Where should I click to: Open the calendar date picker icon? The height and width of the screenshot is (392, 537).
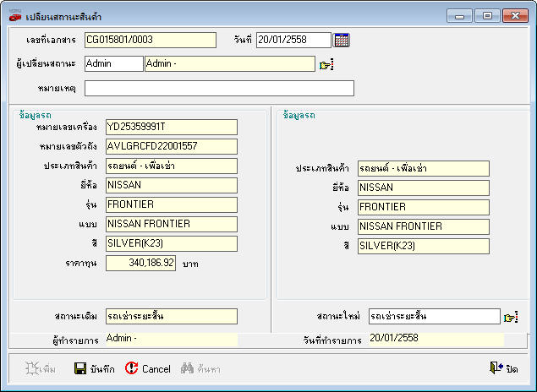click(x=341, y=40)
